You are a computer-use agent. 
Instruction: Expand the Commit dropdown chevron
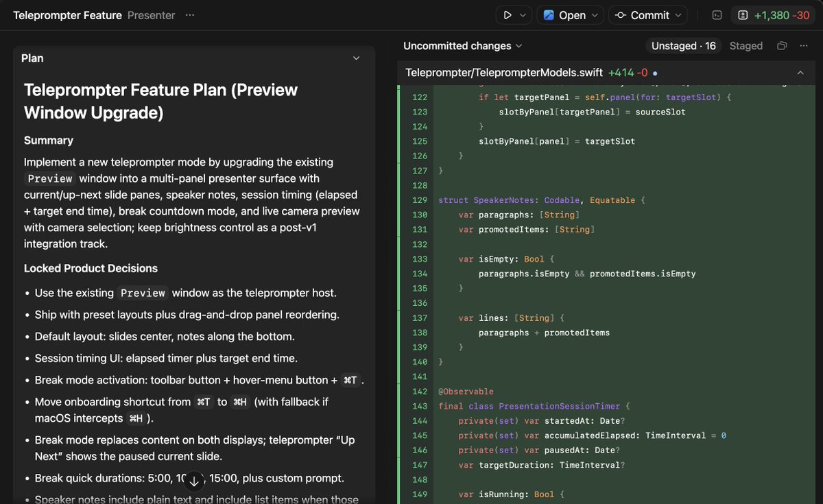coord(679,15)
